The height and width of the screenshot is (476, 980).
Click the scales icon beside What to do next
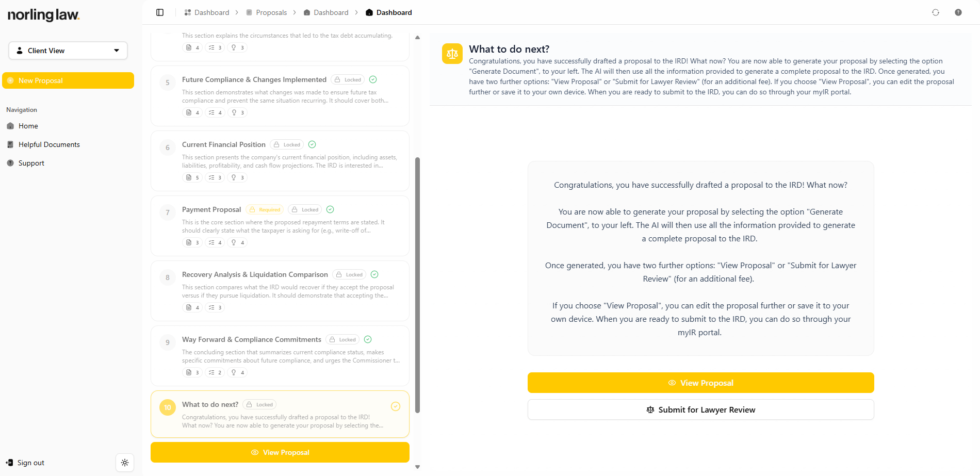tap(452, 54)
